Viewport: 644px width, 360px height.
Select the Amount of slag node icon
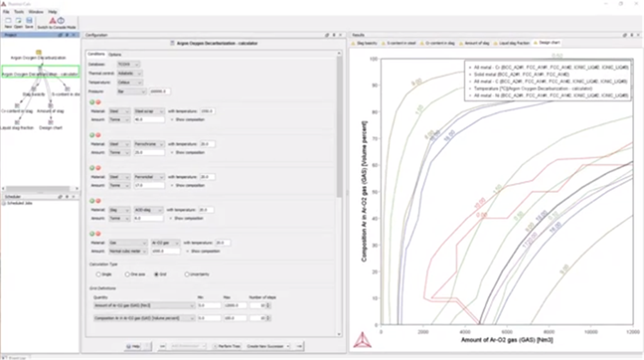tap(51, 105)
